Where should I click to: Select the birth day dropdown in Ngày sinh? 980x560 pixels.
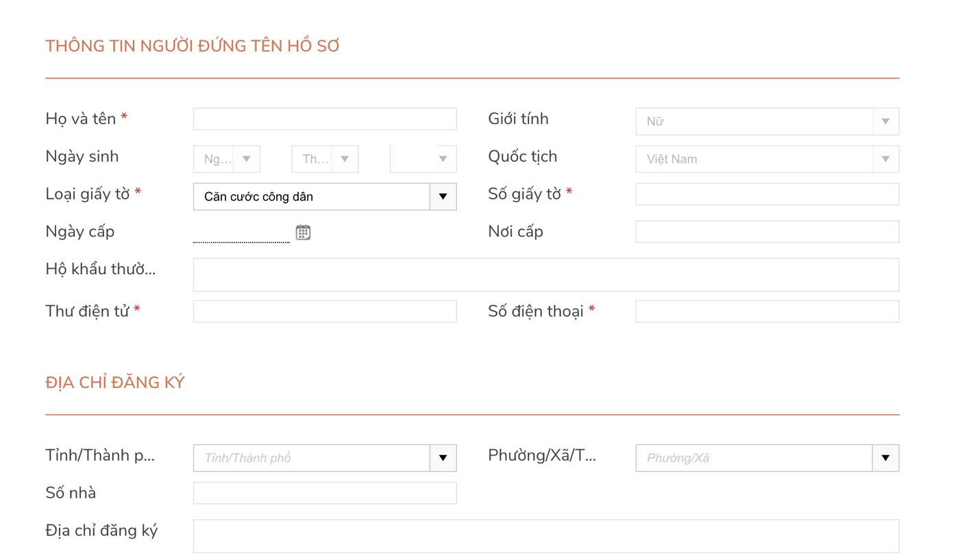click(226, 159)
